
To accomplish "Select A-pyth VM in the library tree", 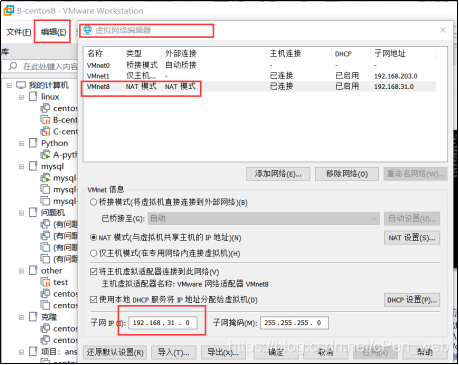I will [65, 155].
